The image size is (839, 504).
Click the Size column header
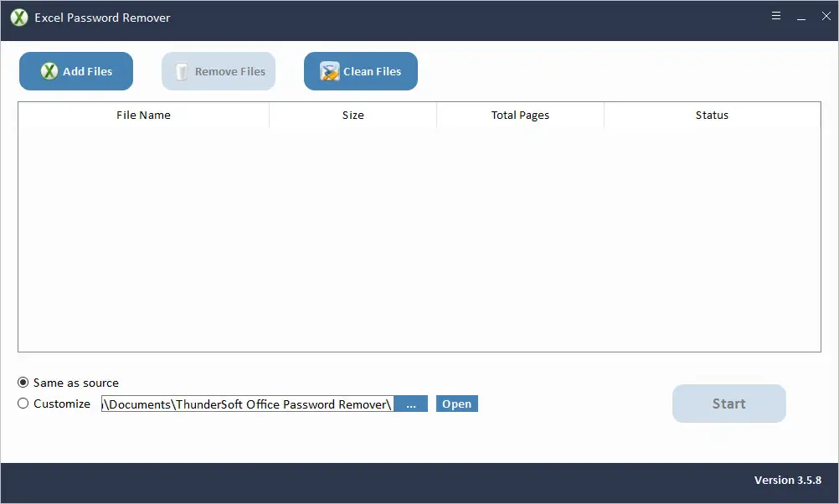353,115
